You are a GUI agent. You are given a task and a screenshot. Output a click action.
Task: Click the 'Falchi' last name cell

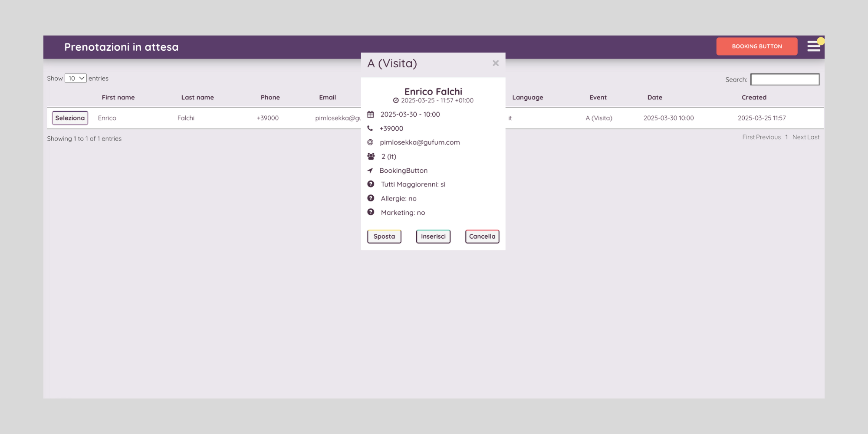[x=186, y=118]
